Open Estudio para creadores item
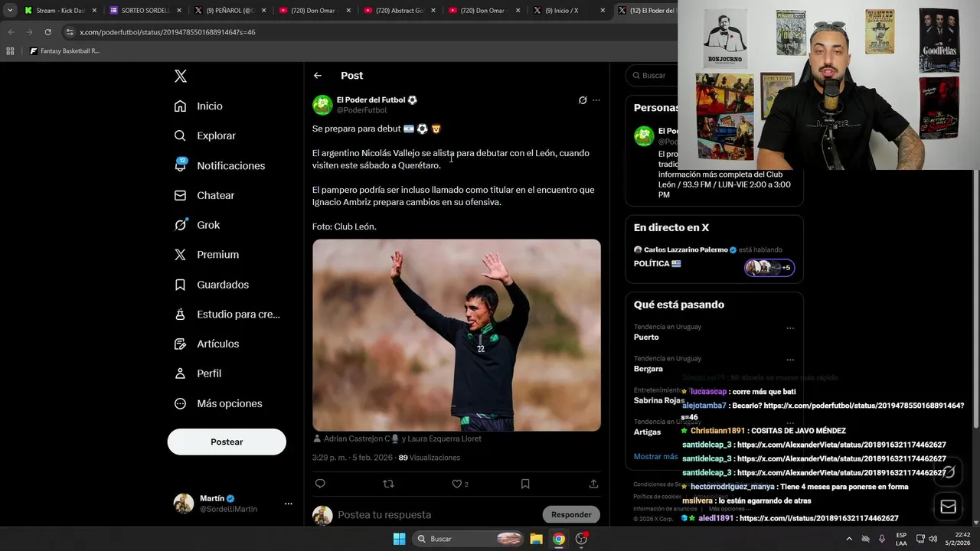This screenshot has height=551, width=980. click(227, 314)
